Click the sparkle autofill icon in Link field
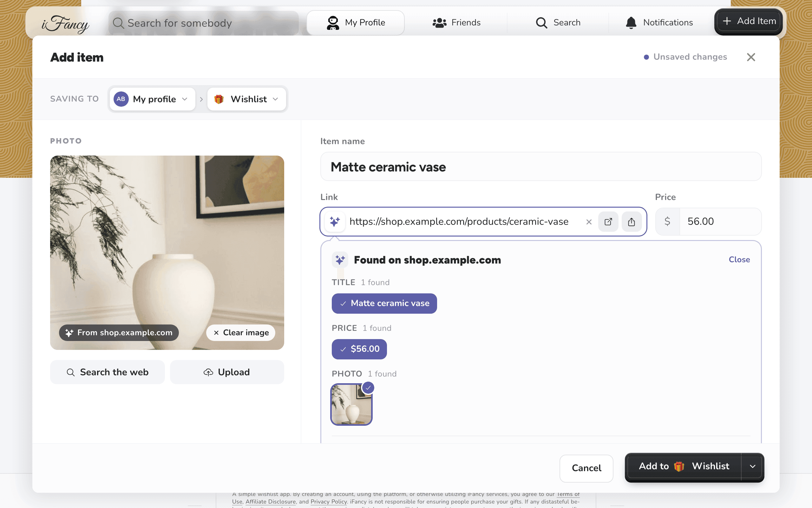The width and height of the screenshot is (812, 508). [335, 221]
